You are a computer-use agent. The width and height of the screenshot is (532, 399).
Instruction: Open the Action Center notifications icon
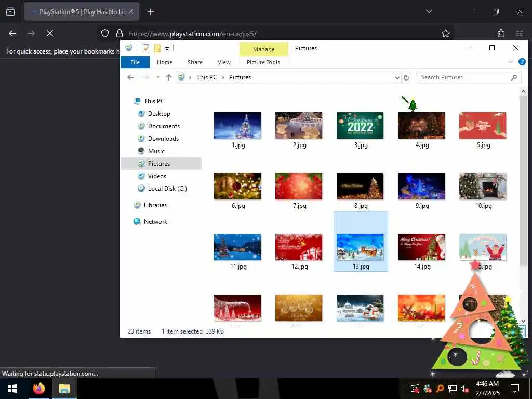[x=515, y=389]
